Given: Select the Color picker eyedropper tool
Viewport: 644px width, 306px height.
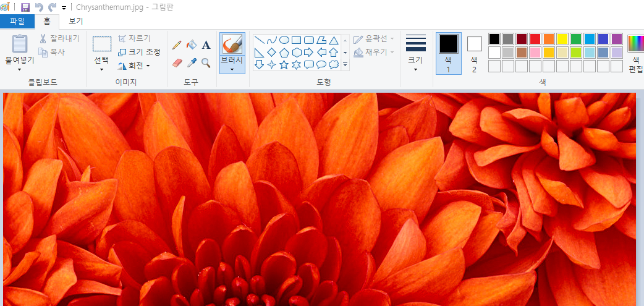Looking at the screenshot, I should (192, 63).
